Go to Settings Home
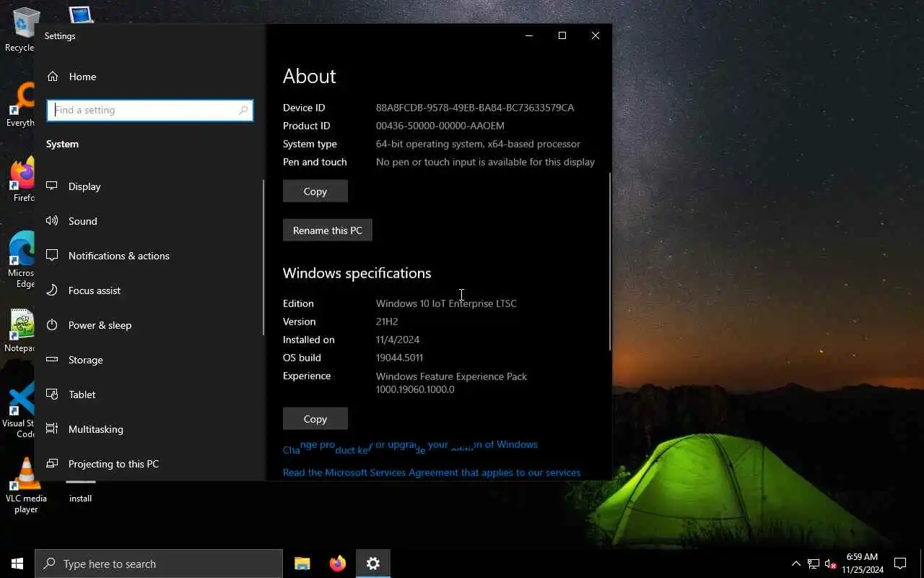 point(71,77)
